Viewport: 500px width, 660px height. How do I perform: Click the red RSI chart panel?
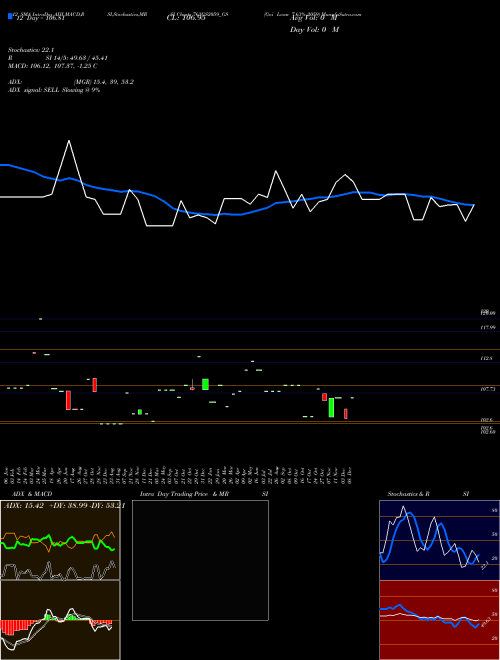[x=439, y=620]
